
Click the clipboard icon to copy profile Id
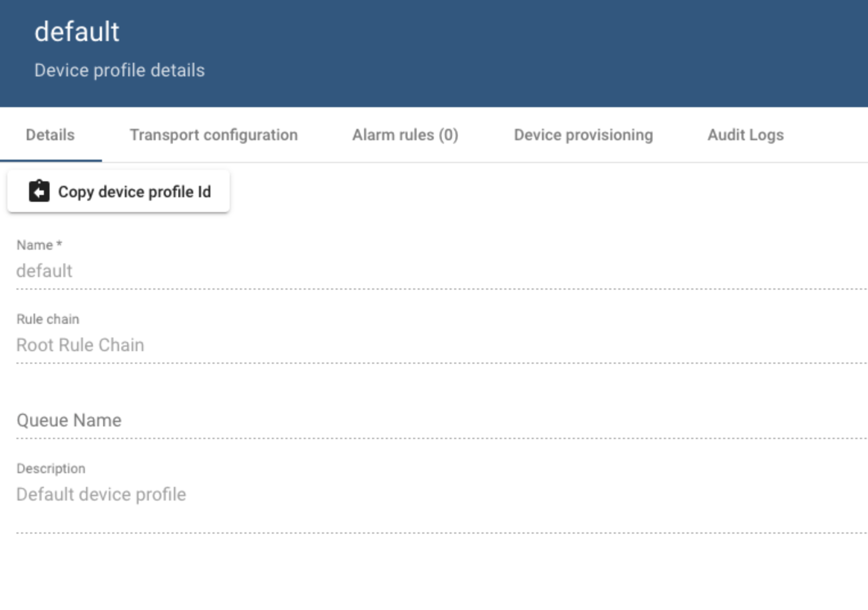point(38,192)
